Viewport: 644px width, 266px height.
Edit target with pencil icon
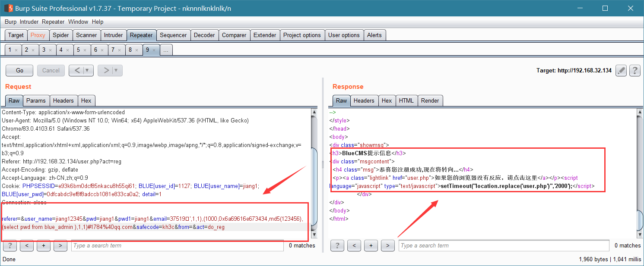[621, 70]
